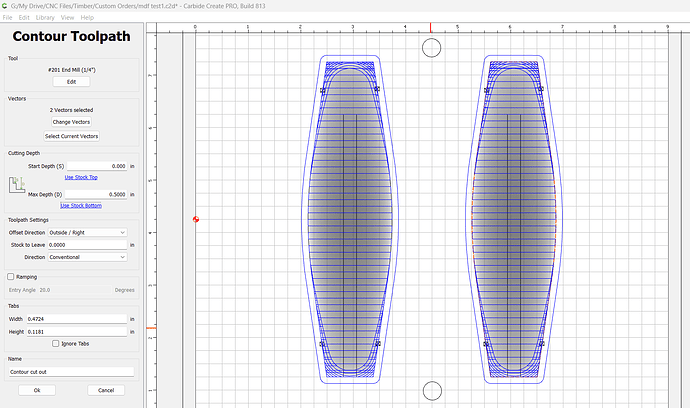Viewport: 690px width, 408px height.
Task: Click the top circle between the shapes
Action: pos(431,48)
